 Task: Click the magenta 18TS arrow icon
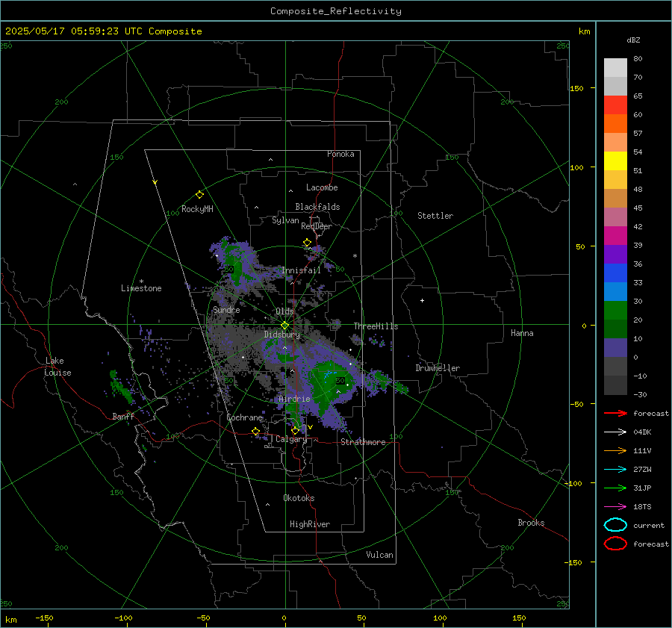[615, 507]
